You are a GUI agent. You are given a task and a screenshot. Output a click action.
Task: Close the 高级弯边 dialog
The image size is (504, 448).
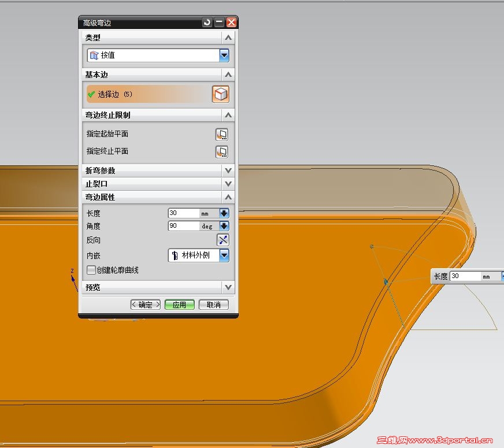[x=231, y=23]
